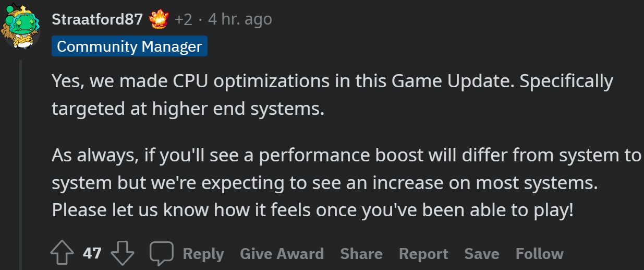Click the 4 hr. ago timestamp
The width and height of the screenshot is (644, 270).
(x=240, y=20)
